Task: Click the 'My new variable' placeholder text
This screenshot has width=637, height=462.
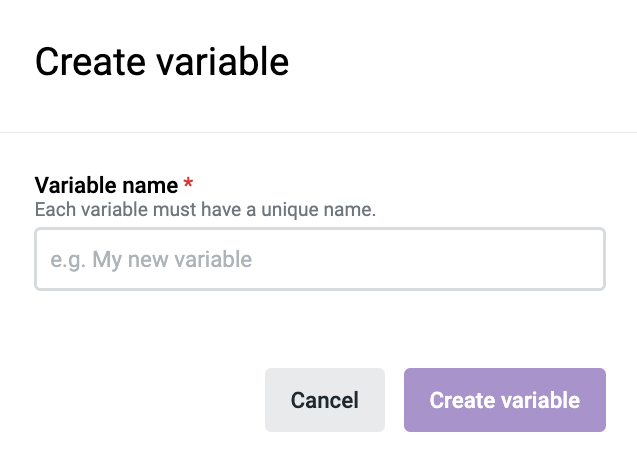Action: click(172, 260)
